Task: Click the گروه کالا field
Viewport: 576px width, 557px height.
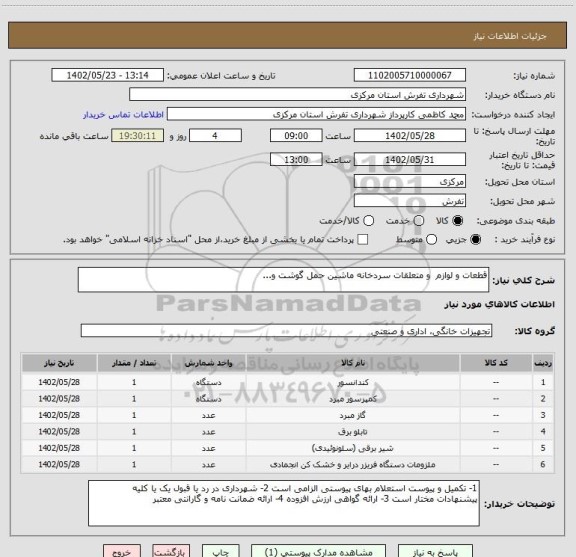Action: [286, 331]
